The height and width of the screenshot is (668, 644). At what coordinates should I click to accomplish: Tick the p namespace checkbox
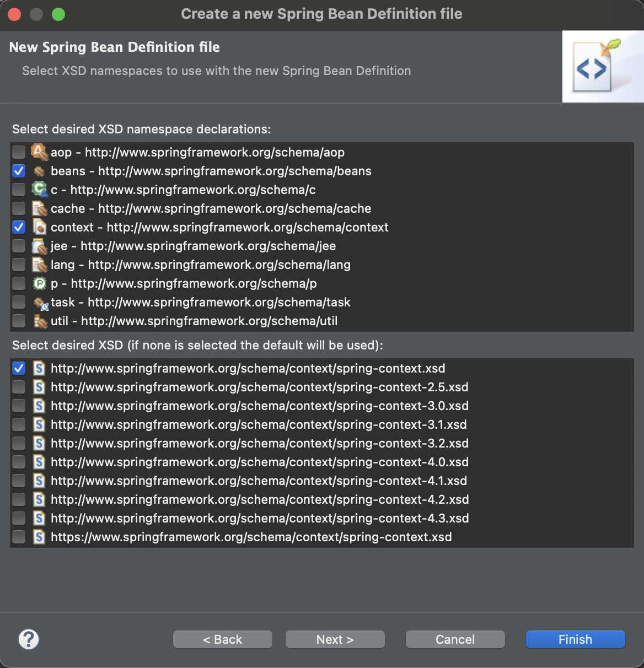point(19,283)
